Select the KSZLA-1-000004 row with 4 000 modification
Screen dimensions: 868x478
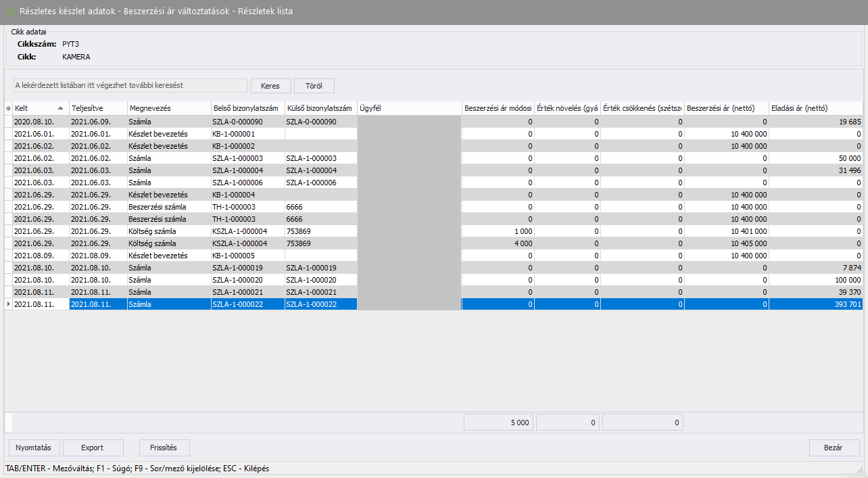247,243
